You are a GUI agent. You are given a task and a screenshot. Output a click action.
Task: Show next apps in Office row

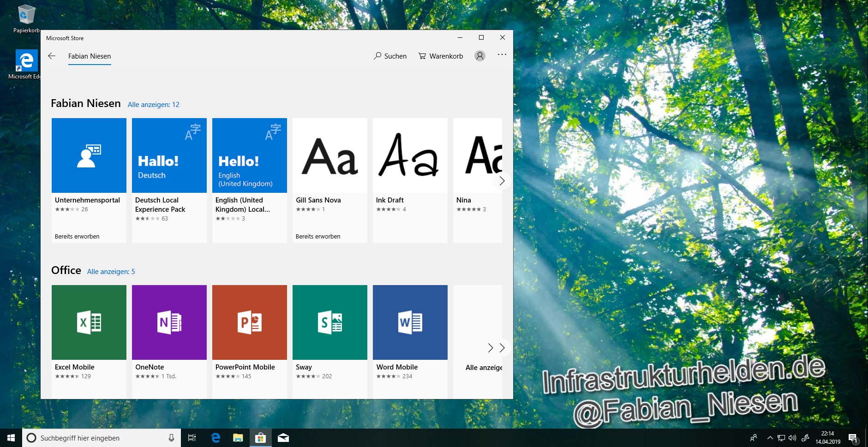tap(502, 348)
